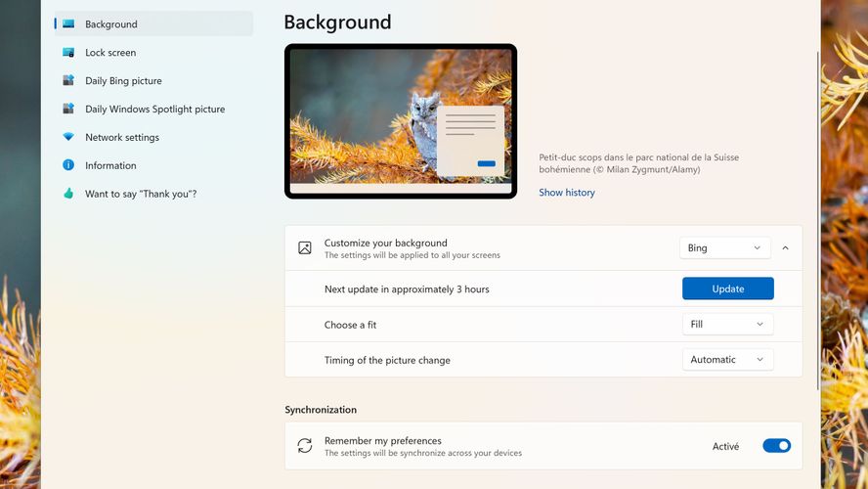Screen dimensions: 868x489
Task: Disable the Remember my preferences toggle
Action: pos(776,446)
